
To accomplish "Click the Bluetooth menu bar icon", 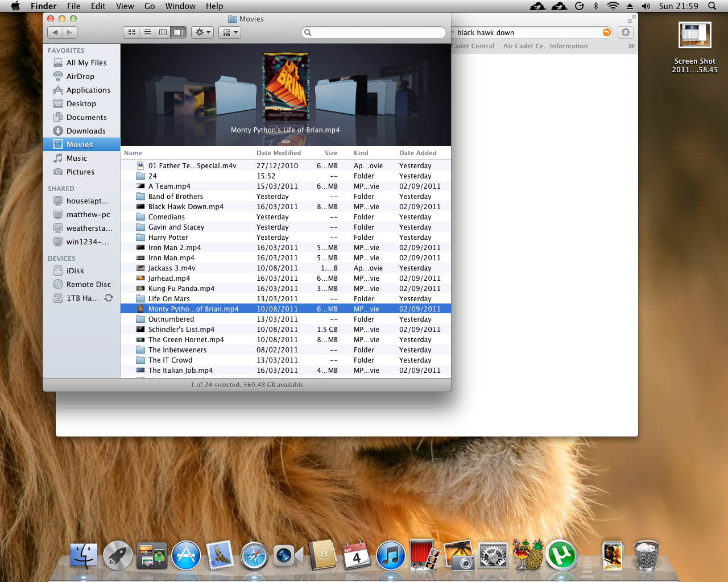I will click(596, 6).
